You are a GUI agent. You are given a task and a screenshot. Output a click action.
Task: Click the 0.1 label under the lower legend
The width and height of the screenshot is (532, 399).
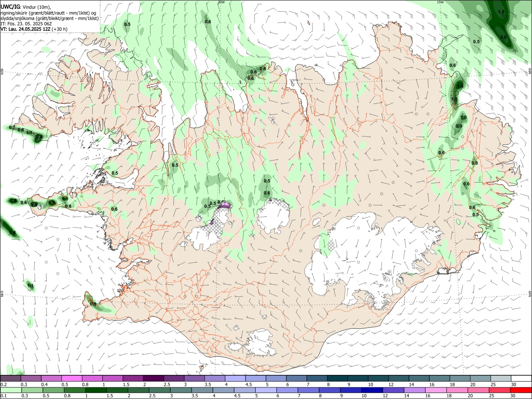(3, 396)
